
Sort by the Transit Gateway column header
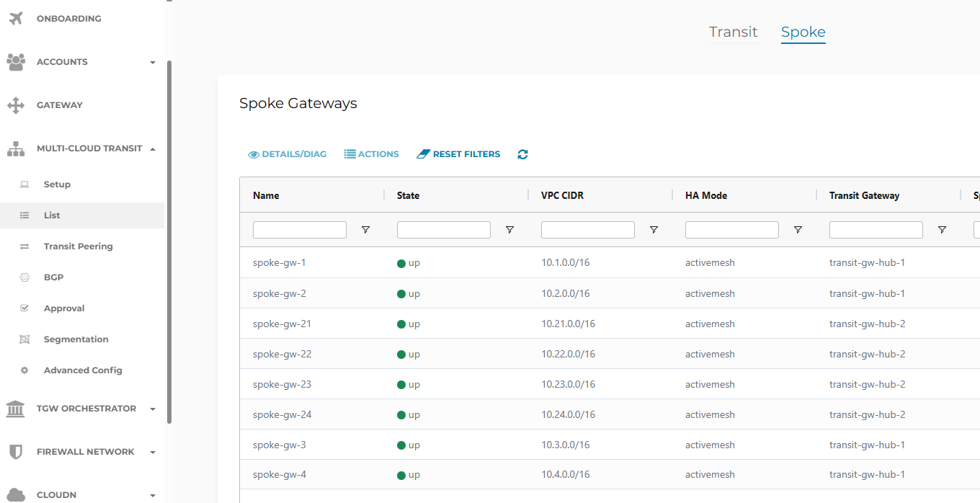pos(864,195)
